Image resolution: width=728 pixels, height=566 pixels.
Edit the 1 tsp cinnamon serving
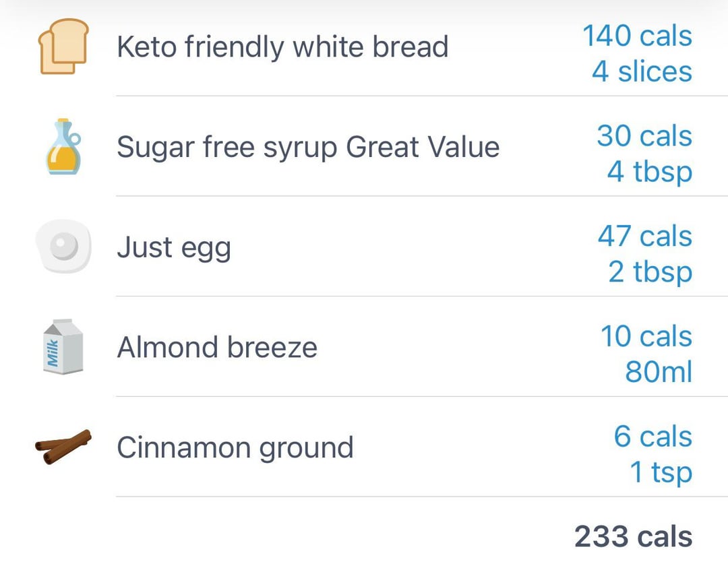[661, 472]
